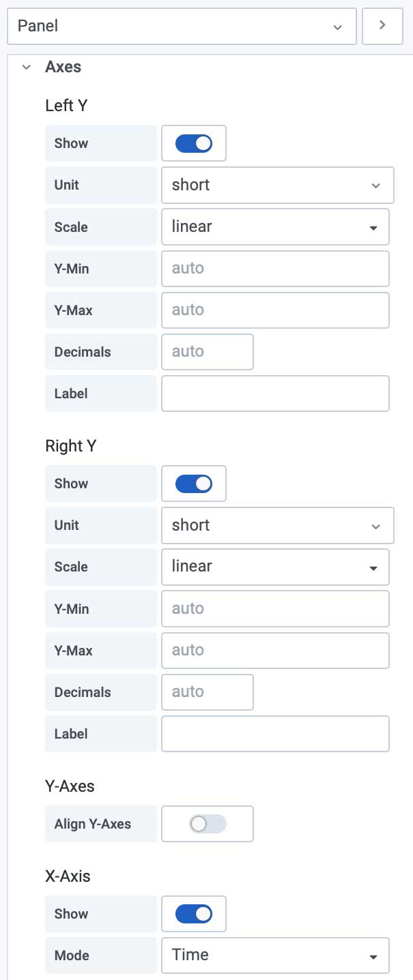Open the X-Axis Mode dropdown
Viewport: 413px width, 980px height.
[x=275, y=955]
